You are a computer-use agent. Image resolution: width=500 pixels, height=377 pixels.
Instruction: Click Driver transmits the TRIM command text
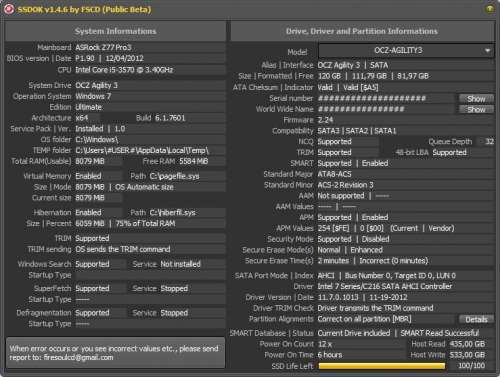[376, 308]
